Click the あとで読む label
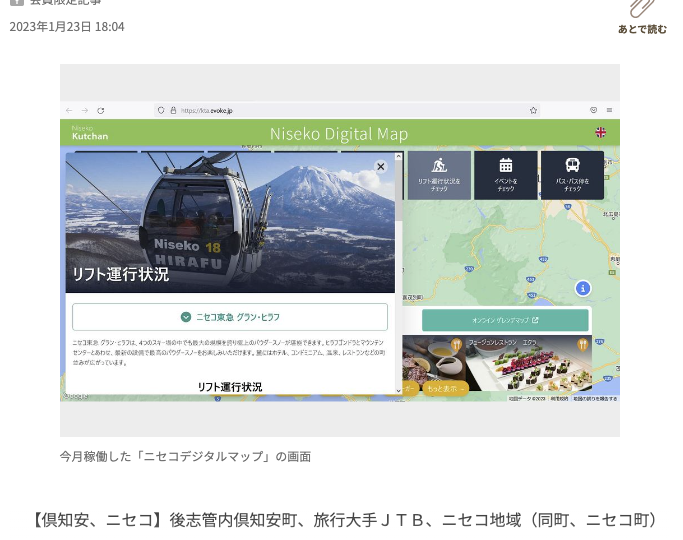The width and height of the screenshot is (683, 540). [642, 29]
